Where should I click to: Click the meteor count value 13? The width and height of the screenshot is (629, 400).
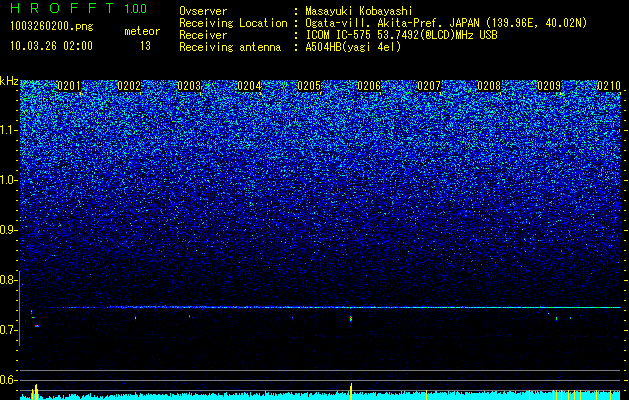[145, 46]
